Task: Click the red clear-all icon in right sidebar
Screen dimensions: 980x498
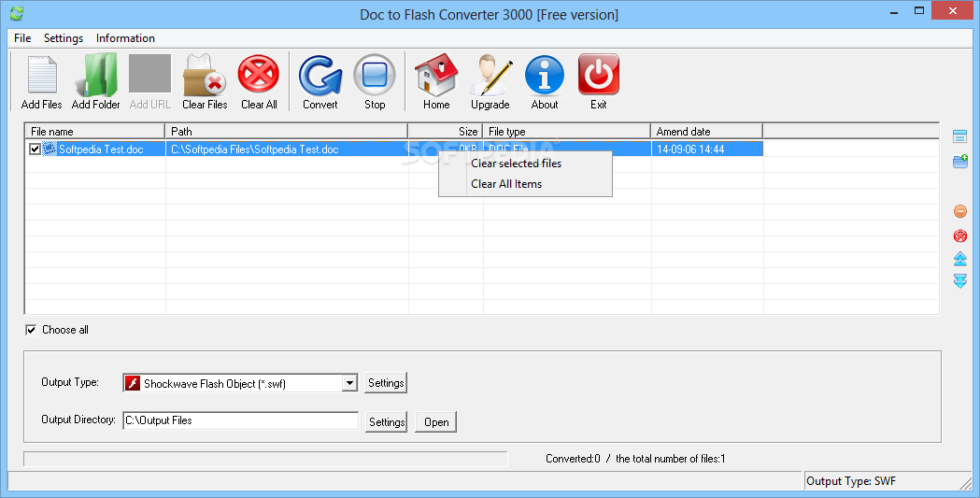Action: (x=960, y=235)
